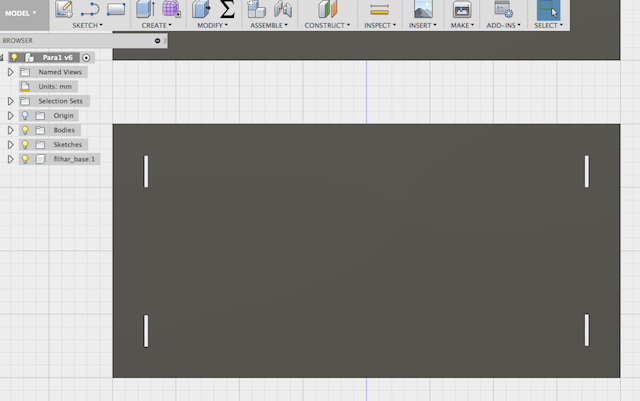Screen dimensions: 640x401
Task: Open the ADD-INS menu
Action: point(503,25)
